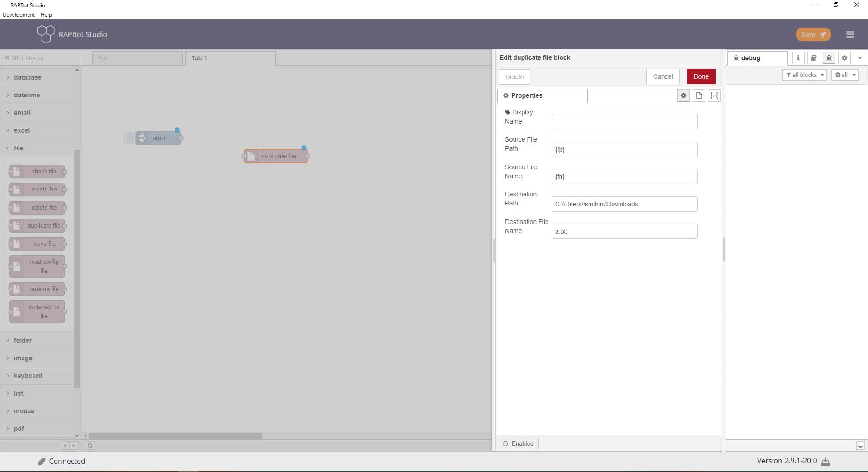This screenshot has height=472, width=868.
Task: Expand the pdf category
Action: pyautogui.click(x=37, y=429)
